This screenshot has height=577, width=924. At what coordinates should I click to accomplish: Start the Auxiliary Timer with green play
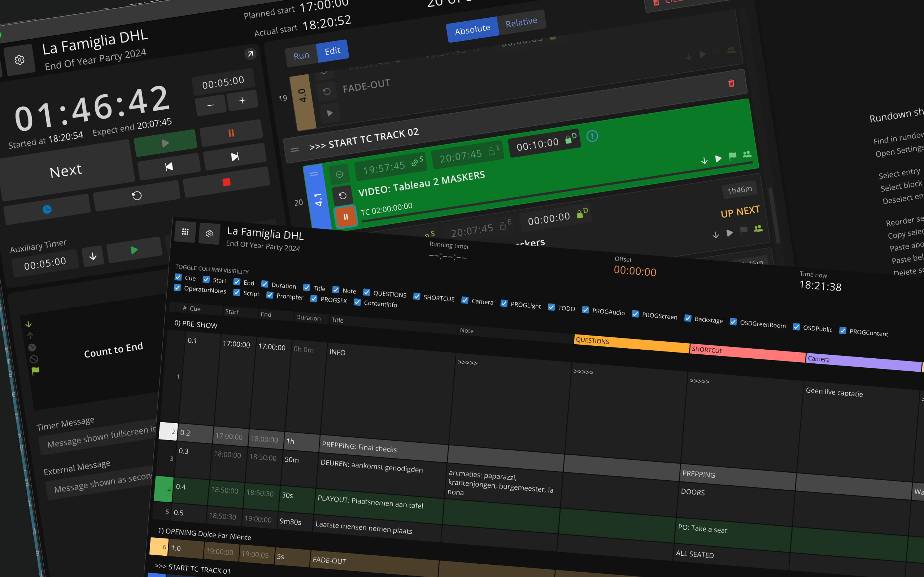click(x=134, y=250)
